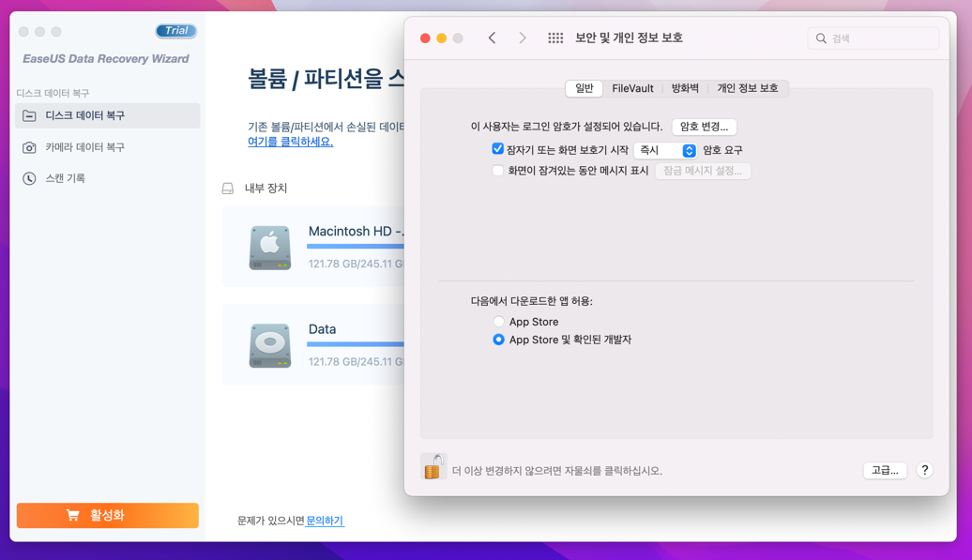
Task: Close the security preferences window
Action: click(x=425, y=38)
